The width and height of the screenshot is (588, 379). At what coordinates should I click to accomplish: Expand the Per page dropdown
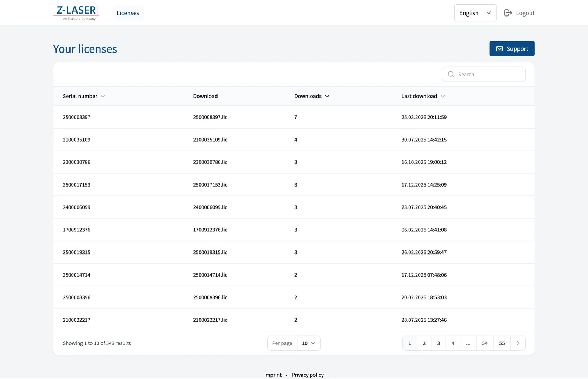coord(309,343)
